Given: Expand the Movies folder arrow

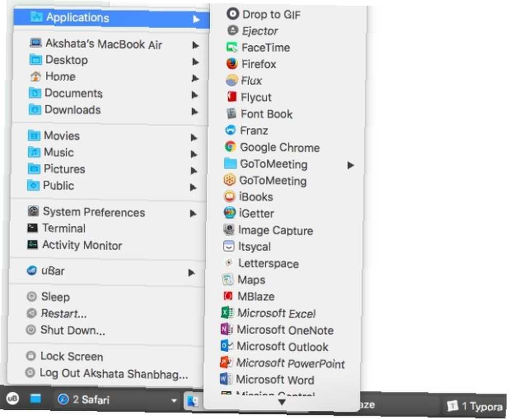Looking at the screenshot, I should tap(194, 138).
